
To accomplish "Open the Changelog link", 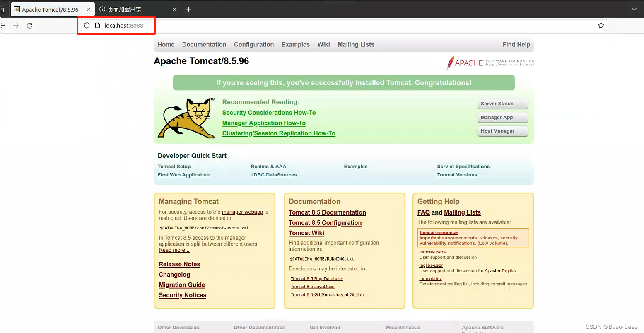I will 174,275.
